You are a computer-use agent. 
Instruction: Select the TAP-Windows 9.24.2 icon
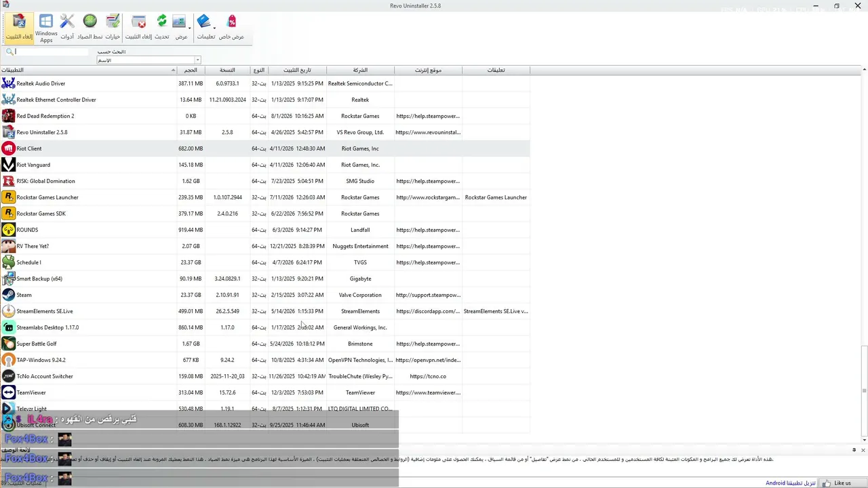click(x=8, y=360)
